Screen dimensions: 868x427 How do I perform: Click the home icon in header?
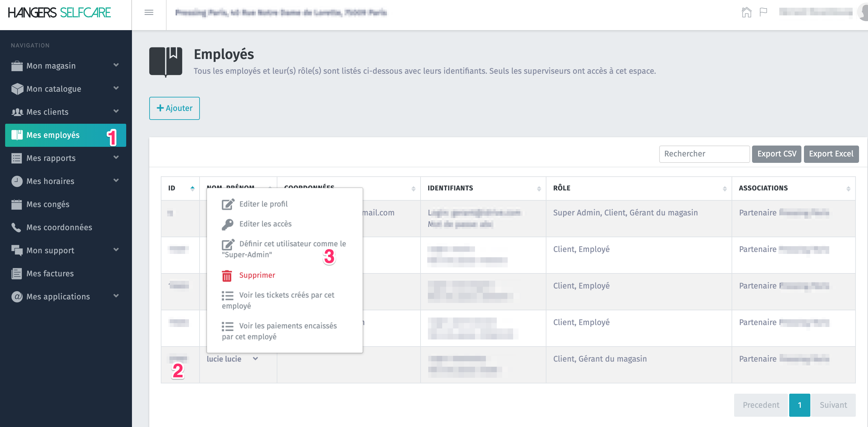click(746, 13)
